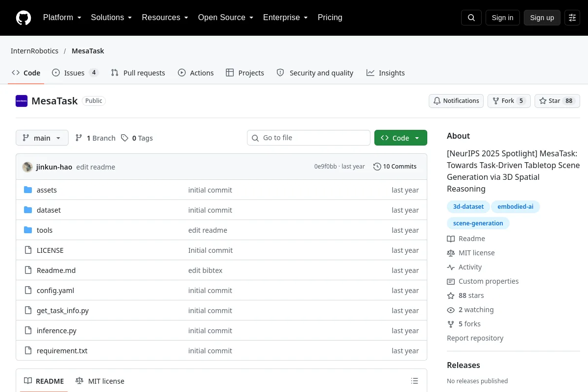Open commit hash 0e9f0bb
The width and height of the screenshot is (588, 392).
pyautogui.click(x=325, y=167)
